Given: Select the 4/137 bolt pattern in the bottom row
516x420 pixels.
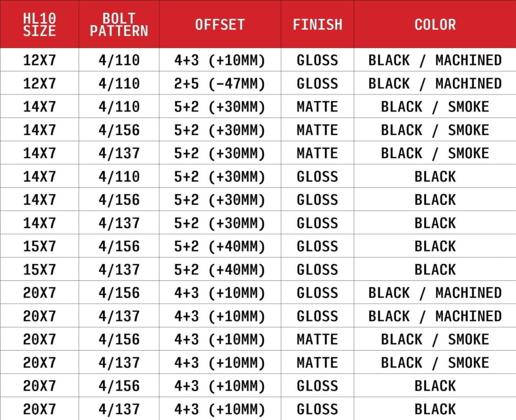Looking at the screenshot, I should [119, 409].
